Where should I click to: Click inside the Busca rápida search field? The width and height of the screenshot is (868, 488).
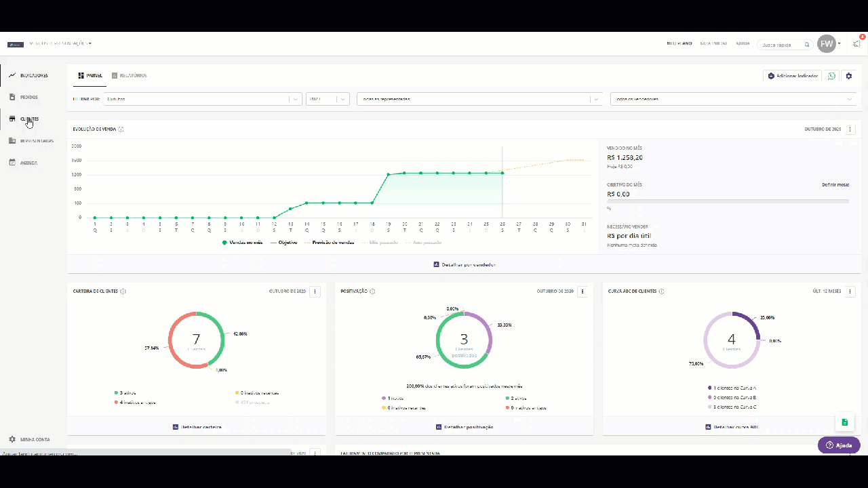(781, 45)
